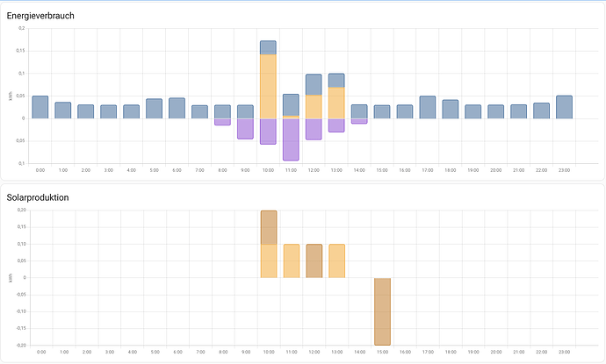Click the 23:00 blue bar in Energieverbrauch

[564, 107]
